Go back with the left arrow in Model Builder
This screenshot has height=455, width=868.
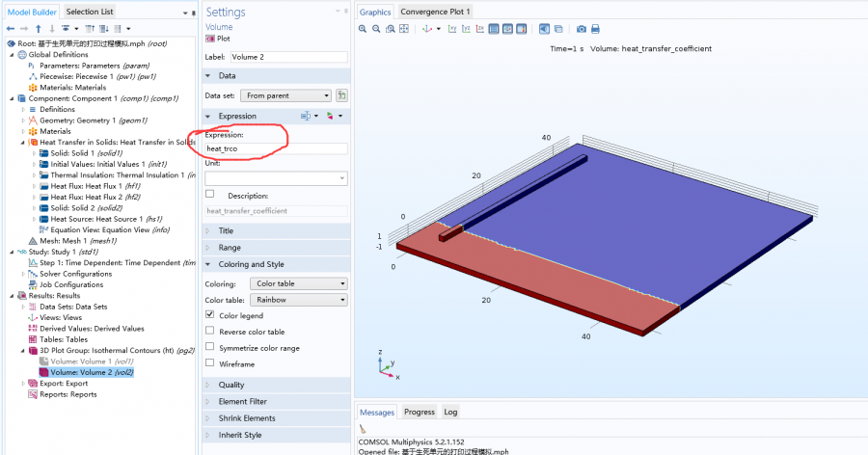[x=11, y=28]
